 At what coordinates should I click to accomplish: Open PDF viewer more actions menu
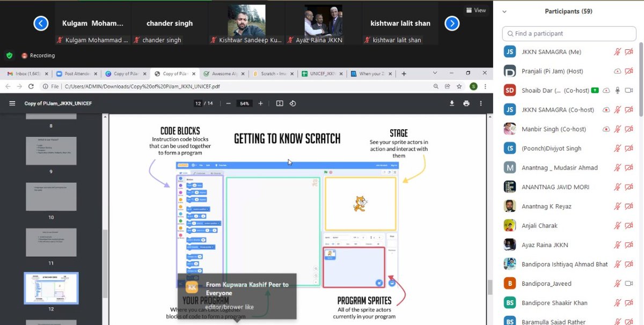(x=481, y=104)
